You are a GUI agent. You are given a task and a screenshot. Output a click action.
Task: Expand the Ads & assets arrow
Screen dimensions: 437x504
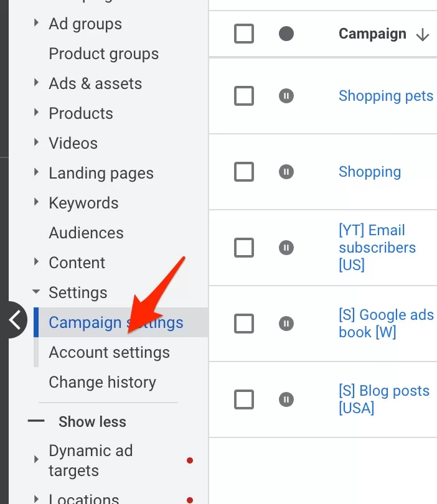click(x=36, y=83)
